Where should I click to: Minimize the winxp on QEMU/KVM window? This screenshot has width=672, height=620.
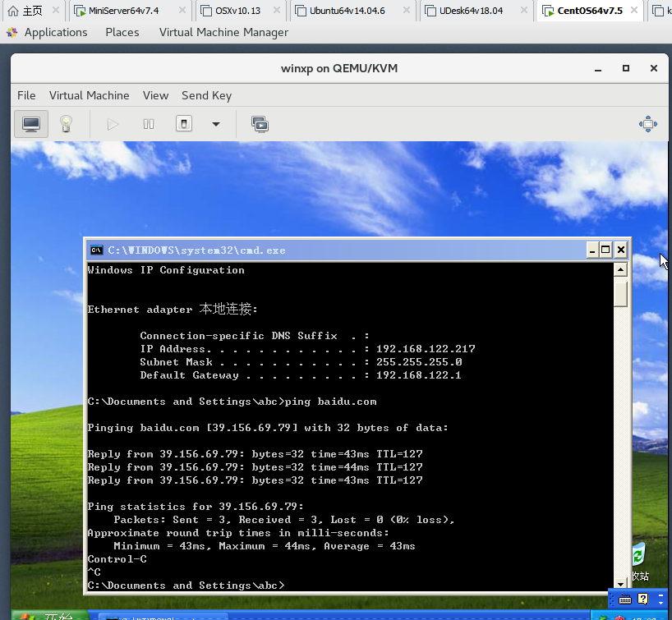pyautogui.click(x=598, y=68)
